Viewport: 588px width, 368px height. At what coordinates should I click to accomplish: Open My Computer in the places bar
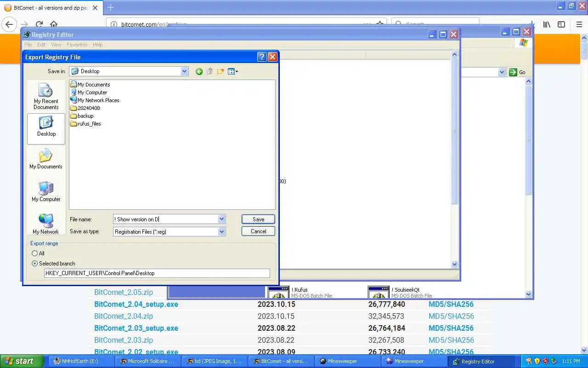(46, 192)
